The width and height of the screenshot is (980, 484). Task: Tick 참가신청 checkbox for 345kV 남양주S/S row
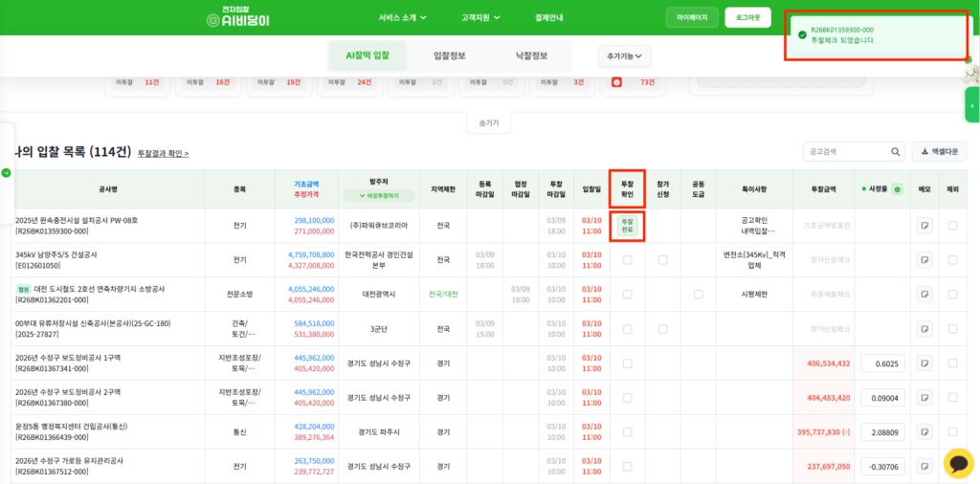click(662, 260)
